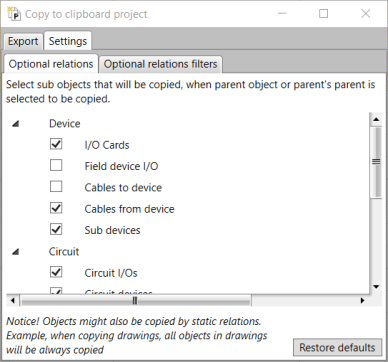
Task: Collapse the Device tree group
Action: click(16, 124)
